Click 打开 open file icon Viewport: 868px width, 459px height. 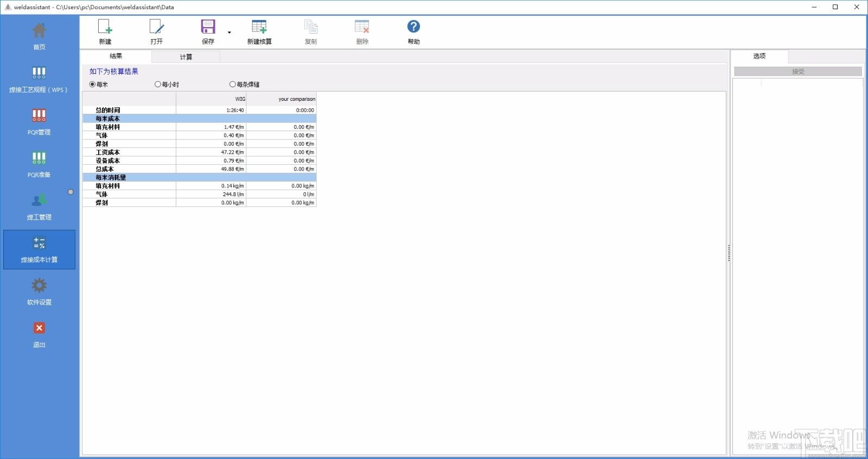tap(157, 27)
